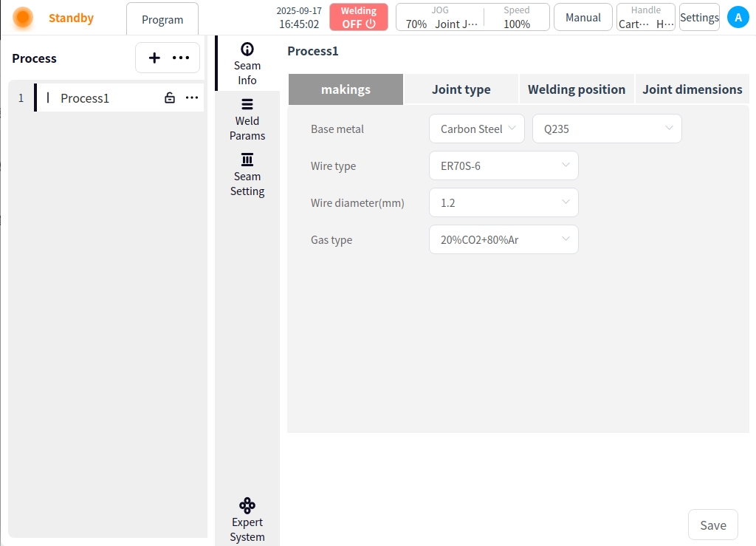This screenshot has width=756, height=546.
Task: Toggle the lock icon on Process1
Action: point(170,98)
